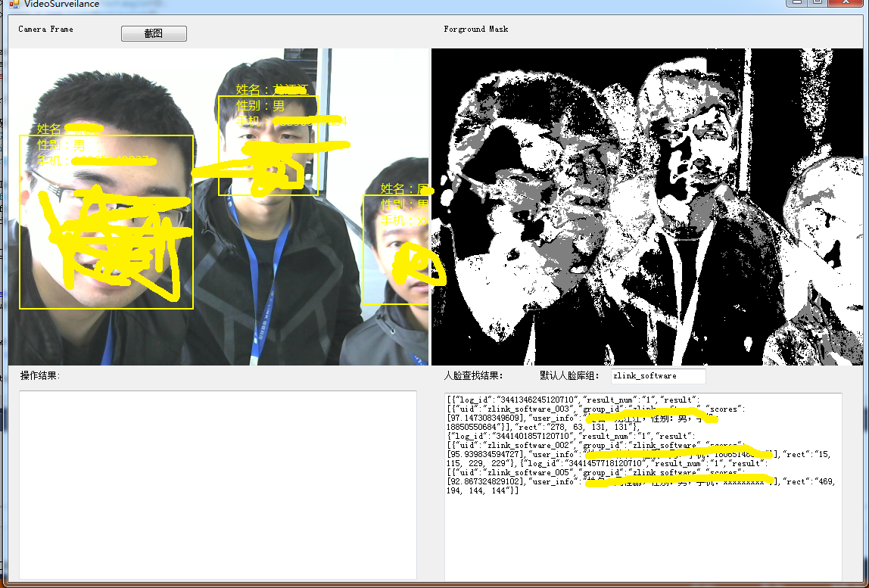The height and width of the screenshot is (588, 869).
Task: Click the Forground Mask video image
Action: tap(646, 207)
